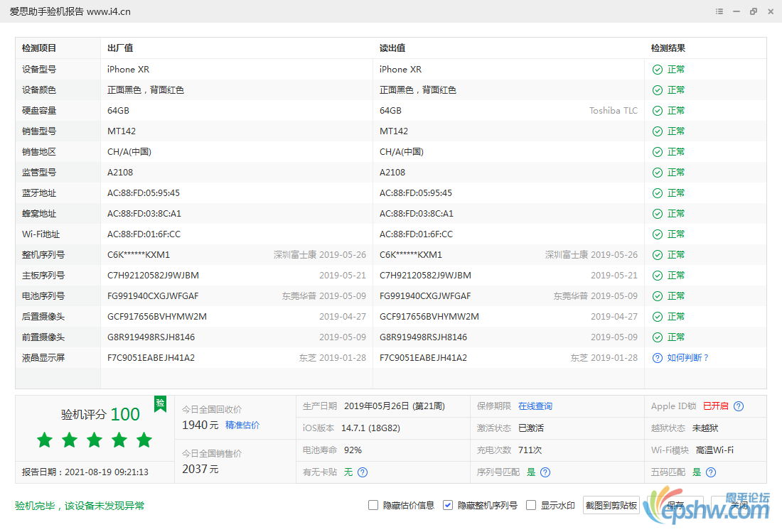Click the green 验 badge ribbon
The width and height of the screenshot is (782, 532).
160,403
